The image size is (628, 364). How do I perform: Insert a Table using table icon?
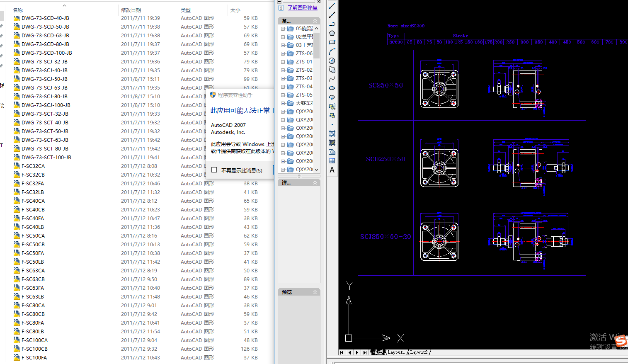(x=332, y=161)
